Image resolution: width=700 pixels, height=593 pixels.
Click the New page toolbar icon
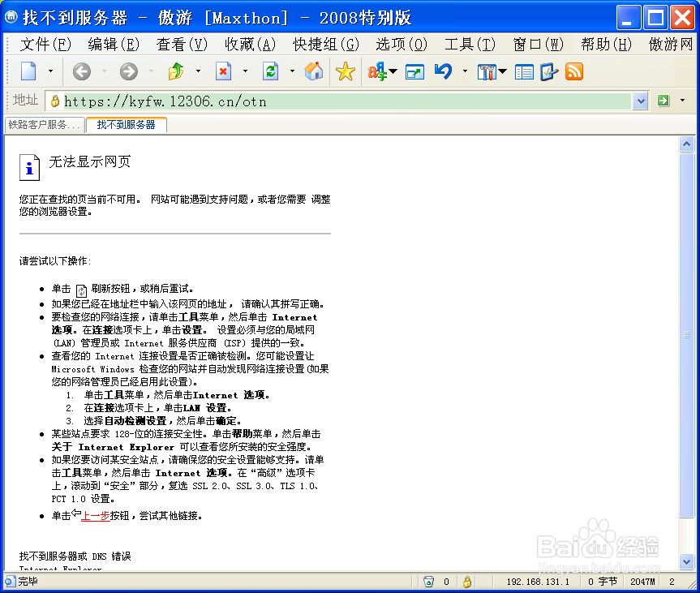(x=28, y=71)
